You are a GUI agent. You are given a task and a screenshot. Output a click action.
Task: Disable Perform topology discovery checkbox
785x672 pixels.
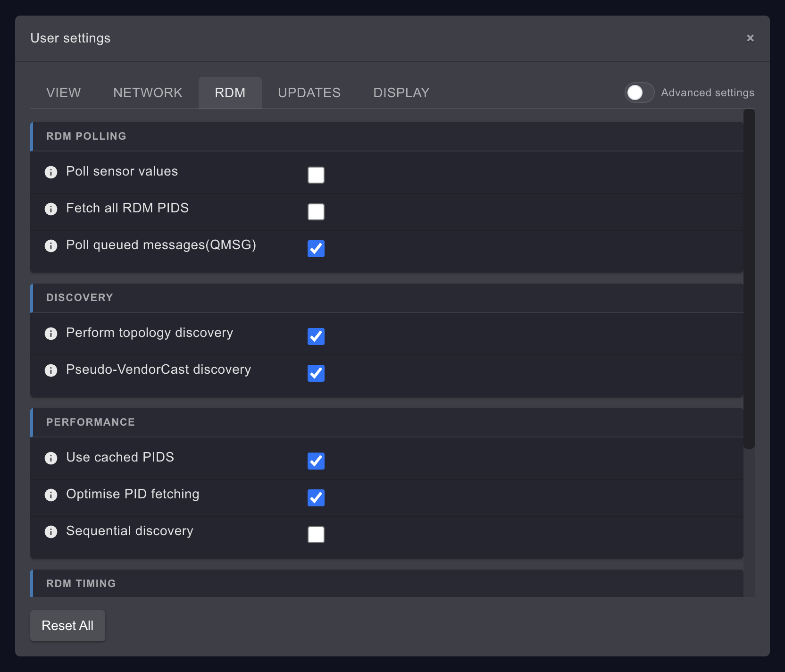[316, 336]
